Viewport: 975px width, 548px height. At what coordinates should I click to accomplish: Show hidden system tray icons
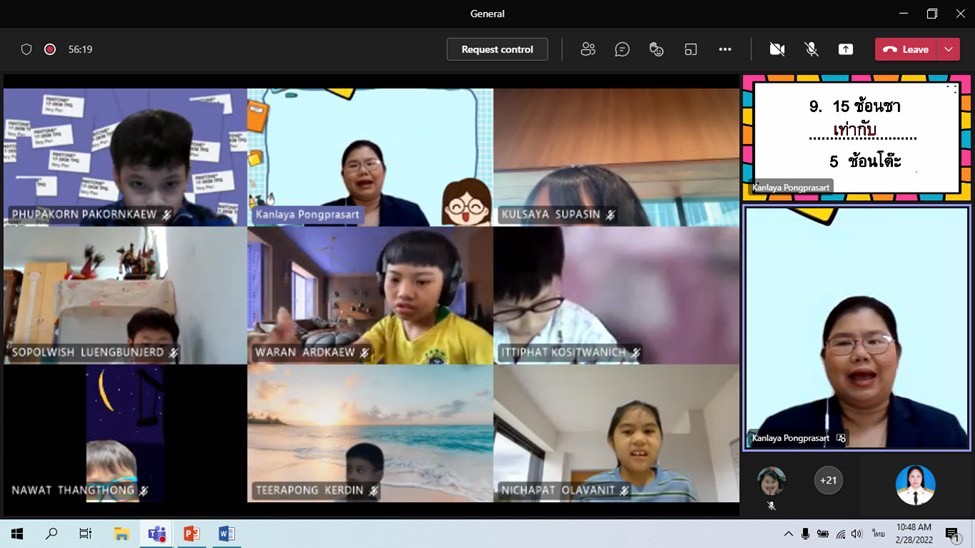point(788,534)
